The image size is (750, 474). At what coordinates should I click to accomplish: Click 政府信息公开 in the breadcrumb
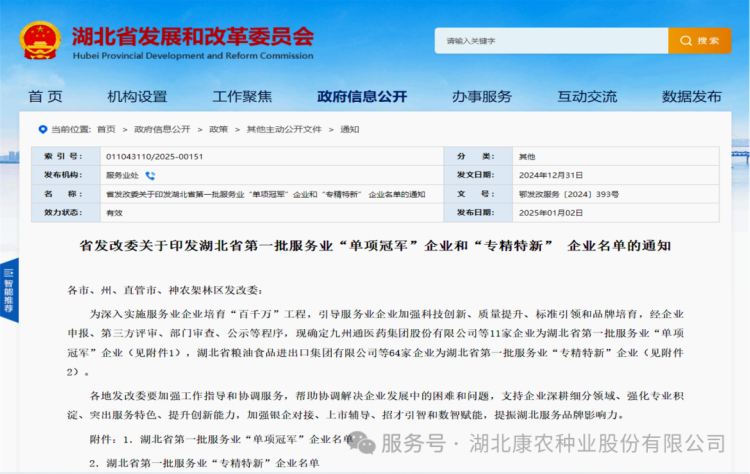(162, 129)
